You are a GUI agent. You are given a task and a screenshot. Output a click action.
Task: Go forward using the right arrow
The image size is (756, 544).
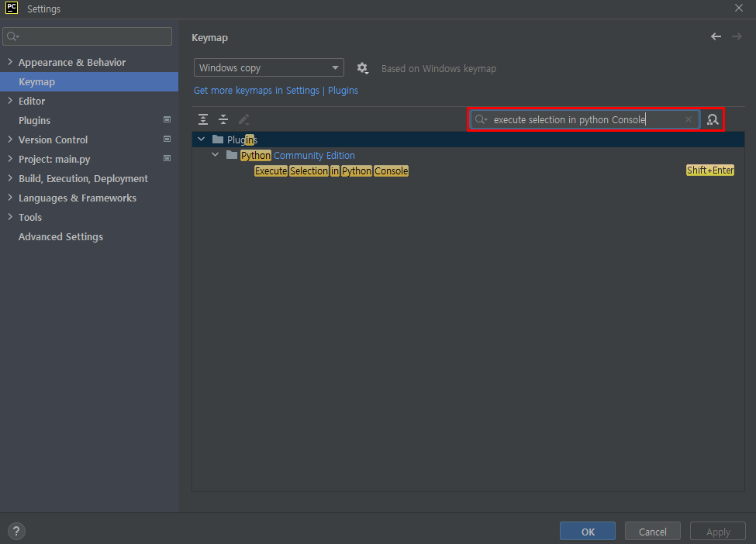tap(737, 36)
